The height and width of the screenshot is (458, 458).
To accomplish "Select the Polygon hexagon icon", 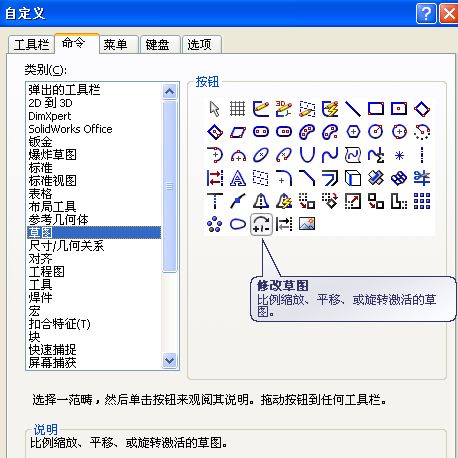I will 353,132.
